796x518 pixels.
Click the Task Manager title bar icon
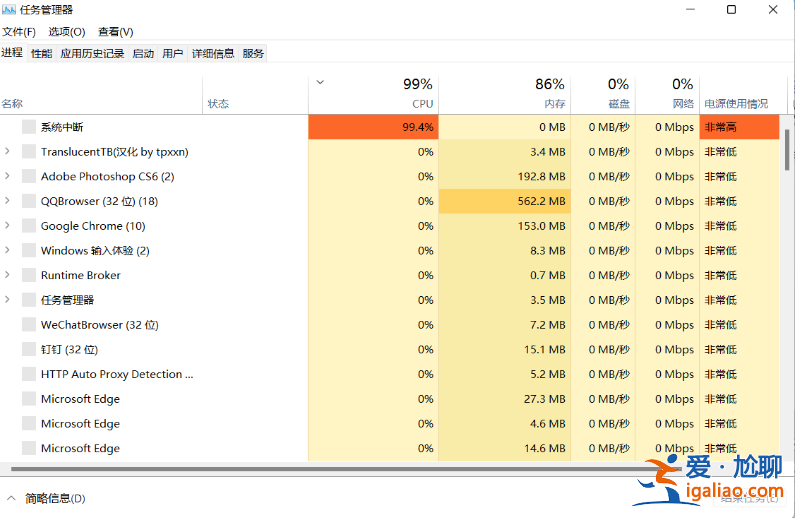click(x=9, y=10)
